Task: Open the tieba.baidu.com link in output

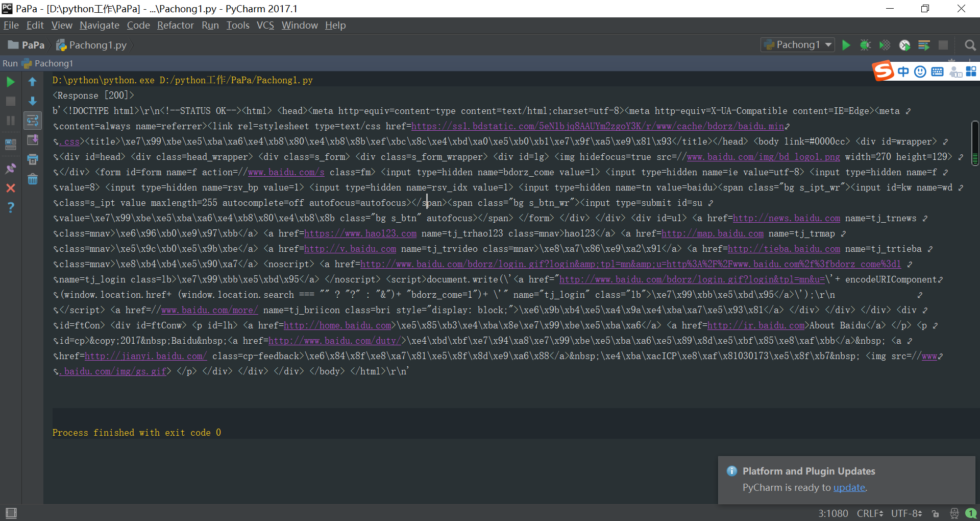Action: (x=784, y=249)
